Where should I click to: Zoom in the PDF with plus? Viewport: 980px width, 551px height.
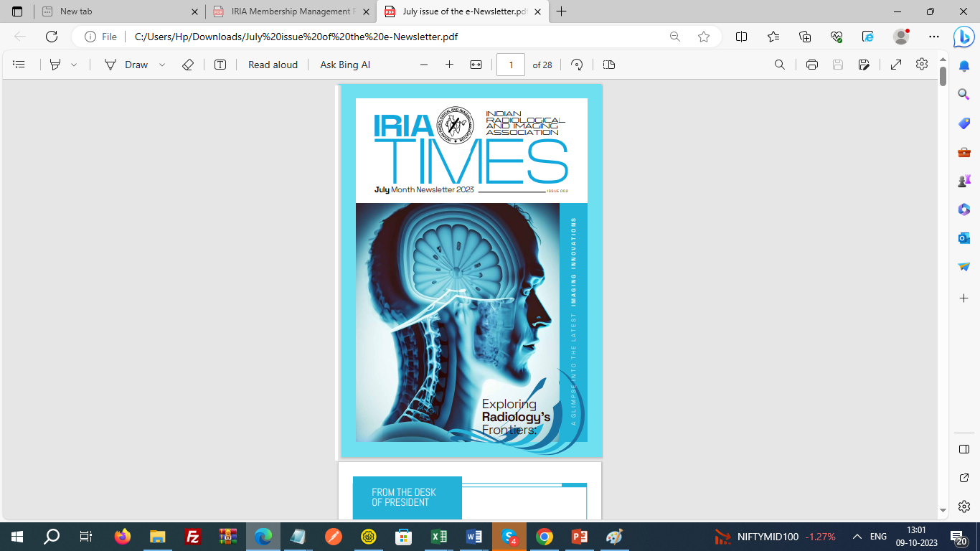[450, 65]
